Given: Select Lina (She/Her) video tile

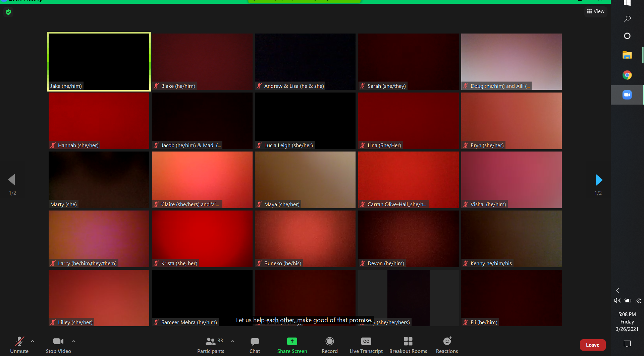Looking at the screenshot, I should (409, 121).
